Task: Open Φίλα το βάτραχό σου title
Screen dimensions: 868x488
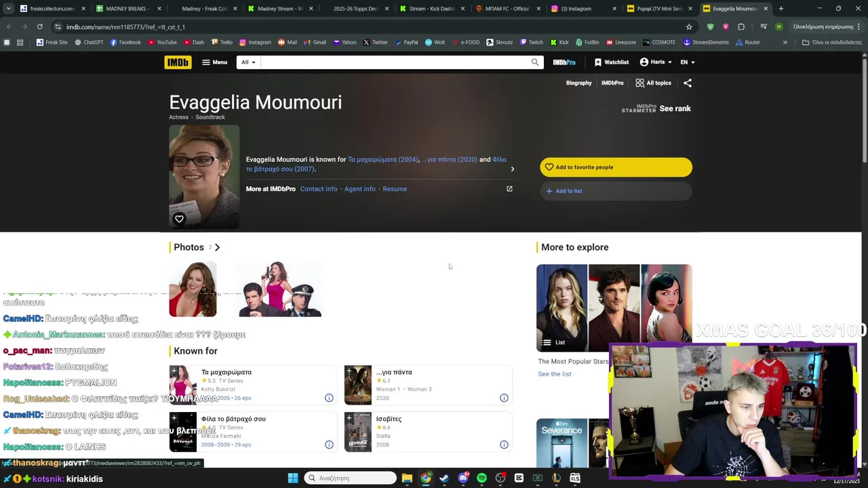Action: coord(233,419)
